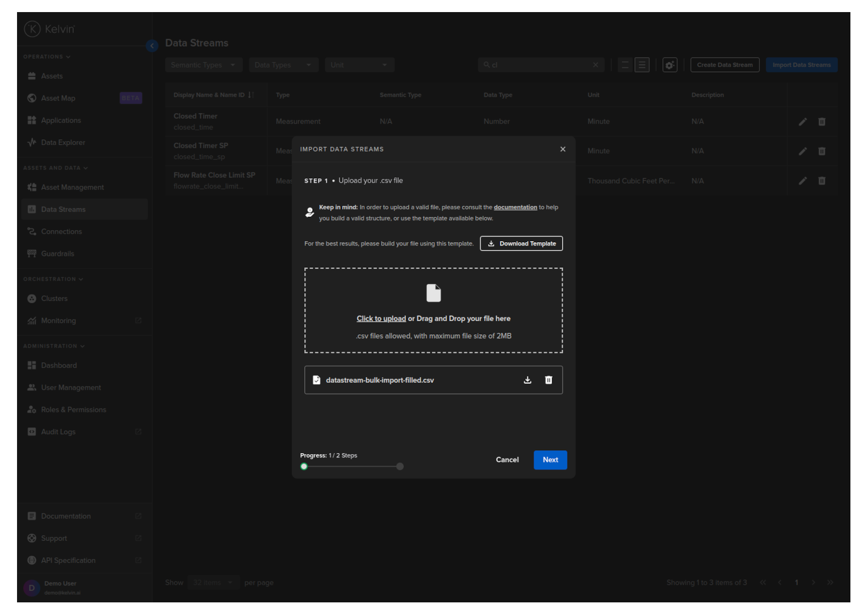Open Asset Management in the sidebar

click(72, 187)
